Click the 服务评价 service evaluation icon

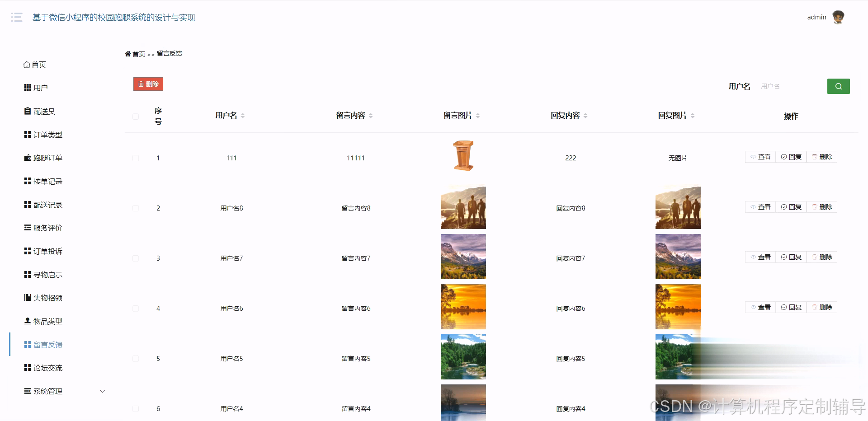tap(27, 228)
